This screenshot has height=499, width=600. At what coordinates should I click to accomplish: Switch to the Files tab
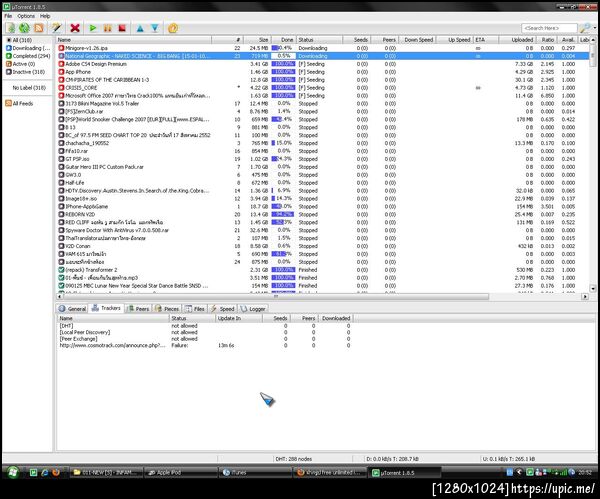pyautogui.click(x=195, y=309)
